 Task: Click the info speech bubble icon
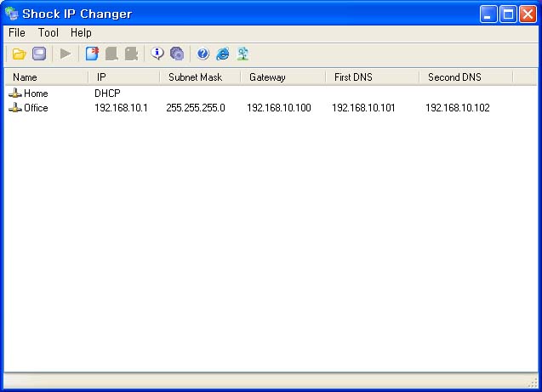(x=157, y=54)
